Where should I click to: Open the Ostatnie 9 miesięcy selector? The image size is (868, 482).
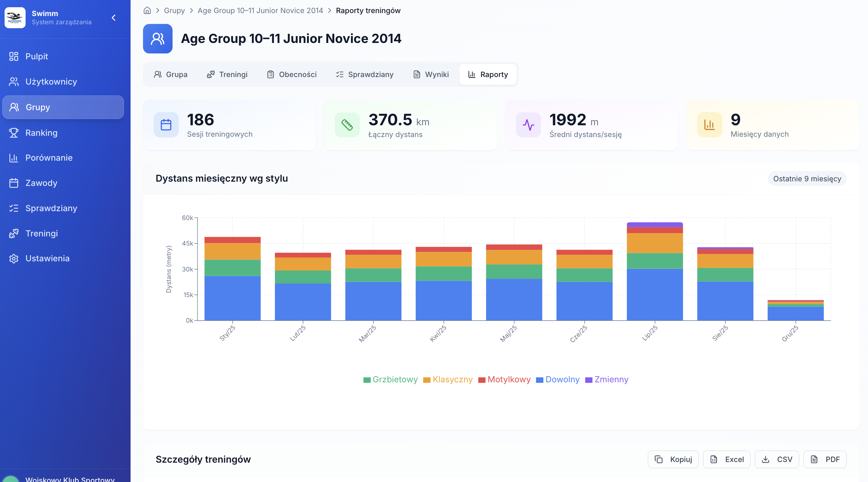[807, 179]
